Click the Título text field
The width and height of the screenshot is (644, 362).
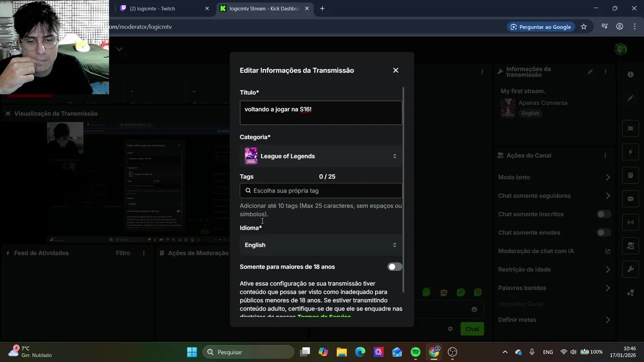[321, 112]
